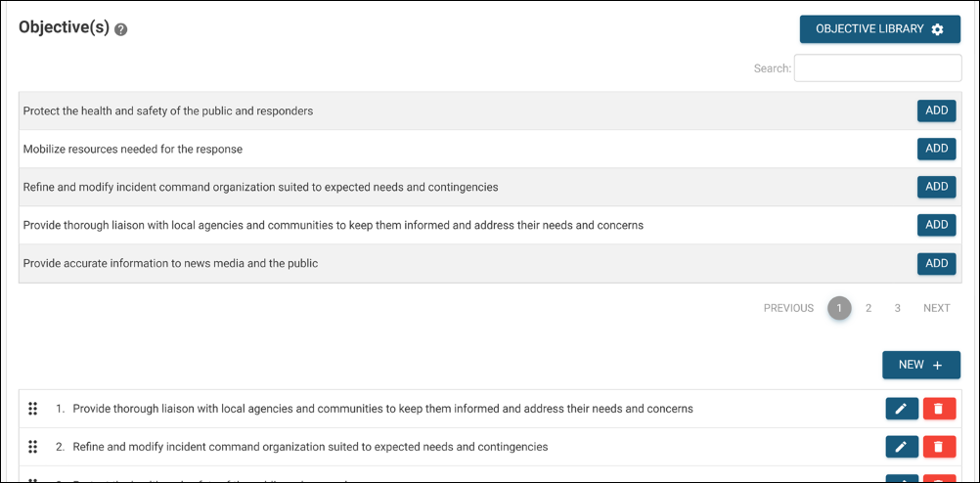Add 'Provide thorough liaison' objective
Image resolution: width=980 pixels, height=483 pixels.
936,225
